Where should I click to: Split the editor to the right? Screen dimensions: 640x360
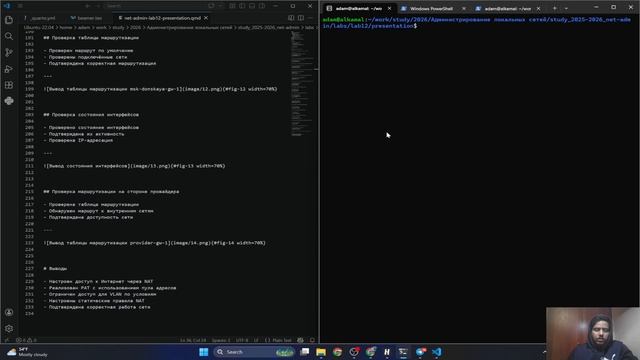click(x=301, y=18)
